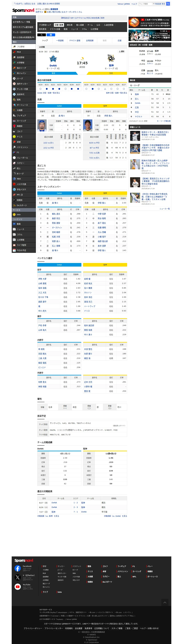This screenshot has width=183, height=644.
Task: Open batter 佐藤 輝明 player link
Action: [x=101, y=228]
